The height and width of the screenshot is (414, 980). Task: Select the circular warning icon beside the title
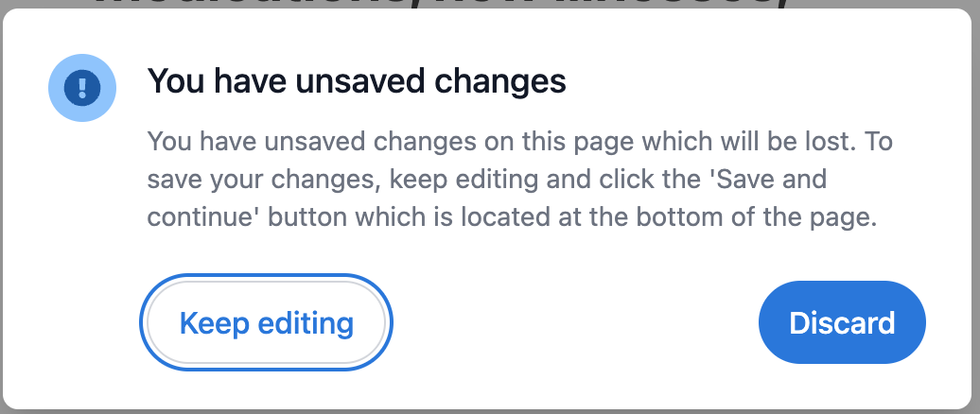[82, 88]
